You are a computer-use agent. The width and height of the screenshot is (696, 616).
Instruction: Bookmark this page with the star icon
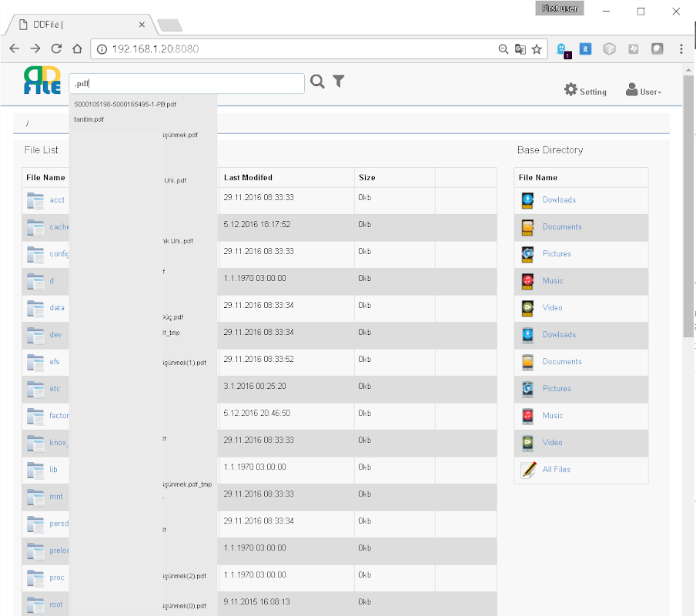pos(537,49)
